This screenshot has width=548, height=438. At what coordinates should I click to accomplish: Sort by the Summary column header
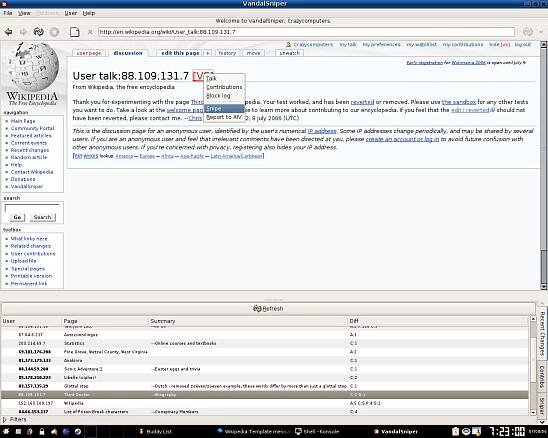point(248,321)
